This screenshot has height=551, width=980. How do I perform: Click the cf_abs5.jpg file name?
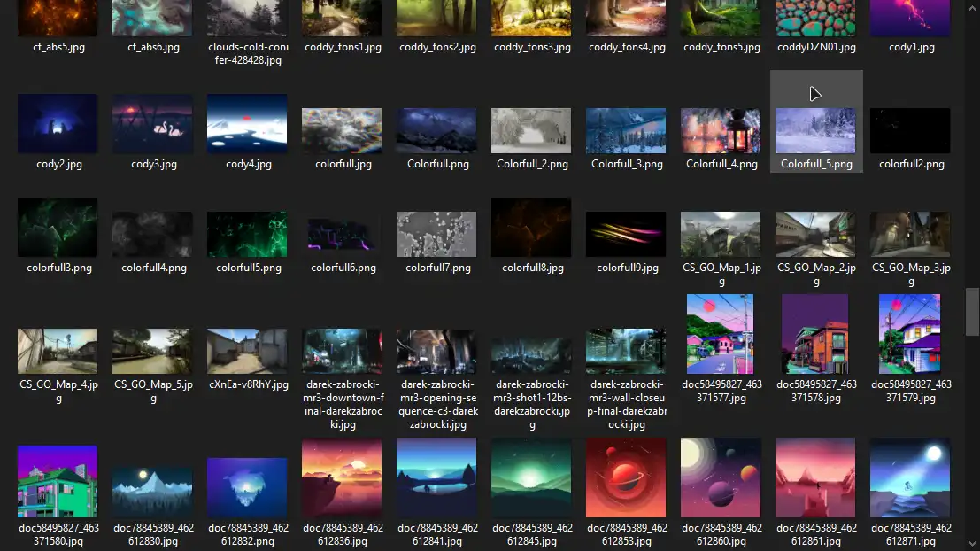(x=58, y=47)
